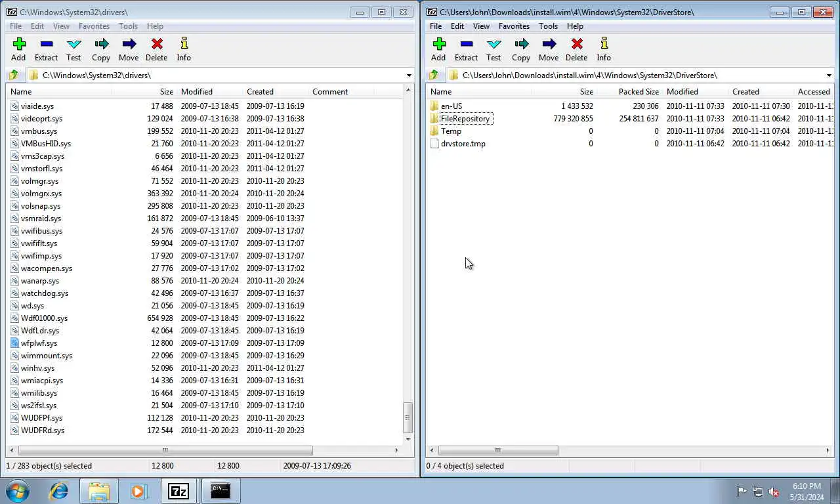Screen dimensions: 840x504
Task: Click horizontal scrollbar thumb in drivers window
Action: point(165,451)
